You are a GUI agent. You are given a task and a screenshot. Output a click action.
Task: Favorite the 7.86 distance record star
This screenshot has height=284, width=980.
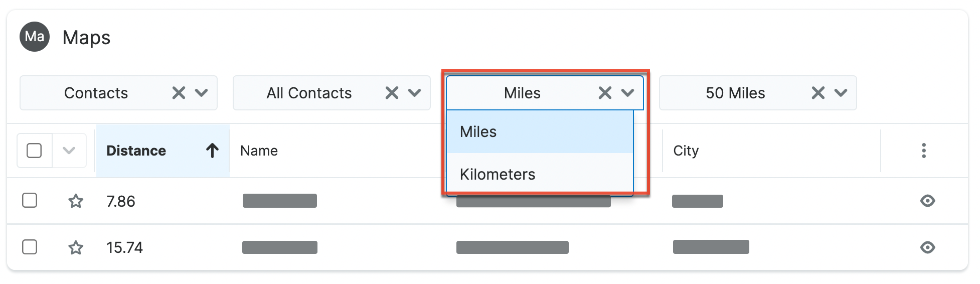76,201
